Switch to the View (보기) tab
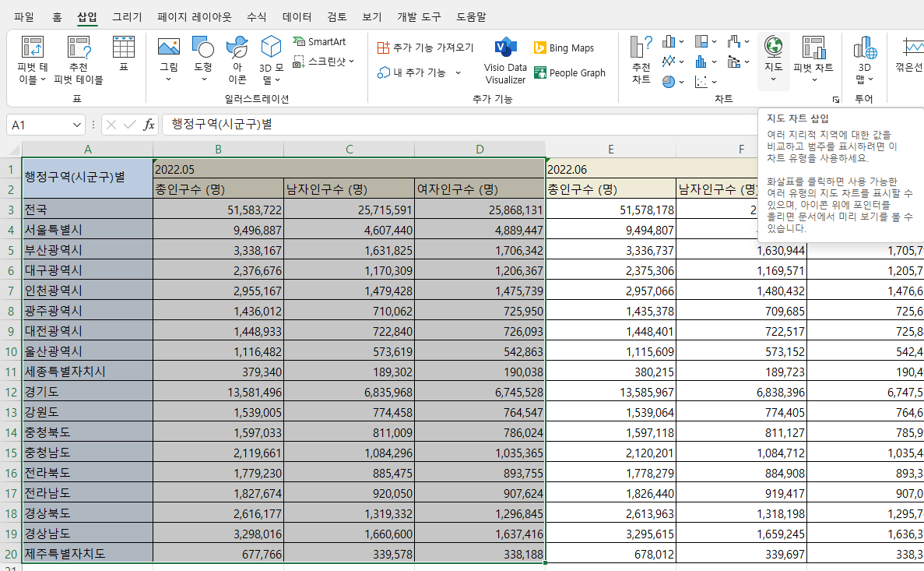The width and height of the screenshot is (924, 571). pos(372,17)
